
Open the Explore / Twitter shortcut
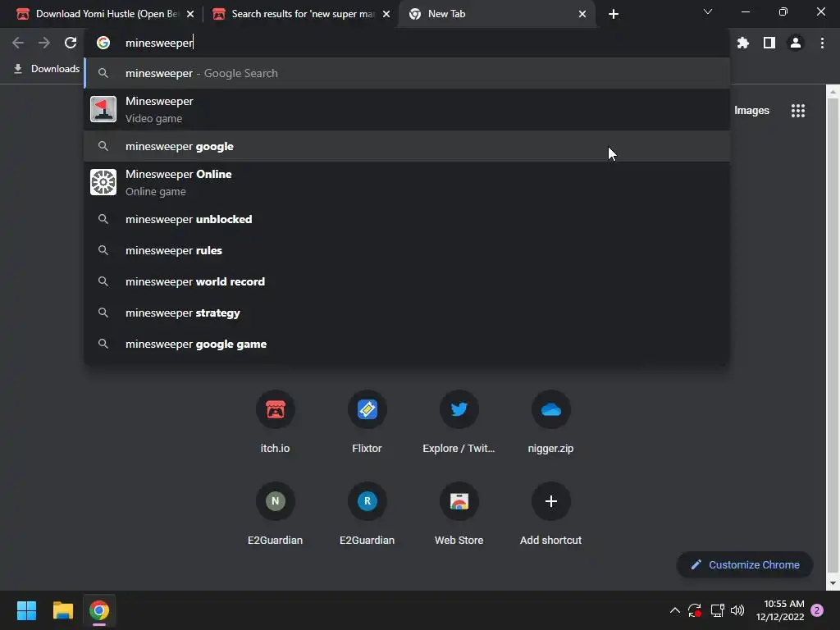tap(459, 422)
